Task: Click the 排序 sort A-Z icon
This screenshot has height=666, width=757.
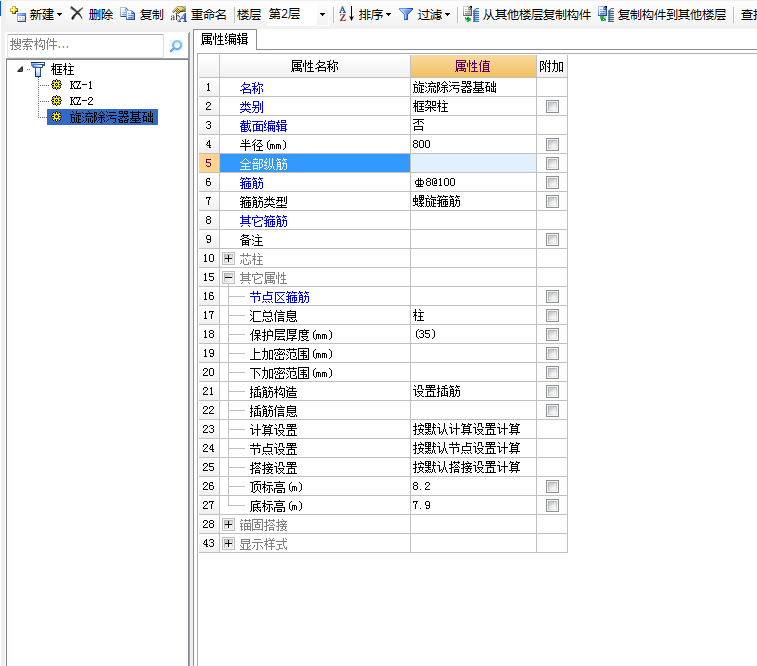Action: (346, 14)
